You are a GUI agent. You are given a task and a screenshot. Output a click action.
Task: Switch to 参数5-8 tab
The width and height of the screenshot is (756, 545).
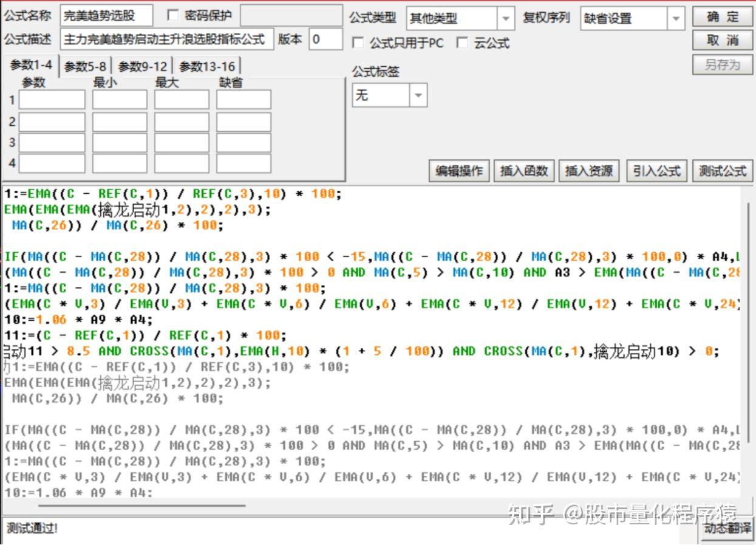(x=86, y=66)
